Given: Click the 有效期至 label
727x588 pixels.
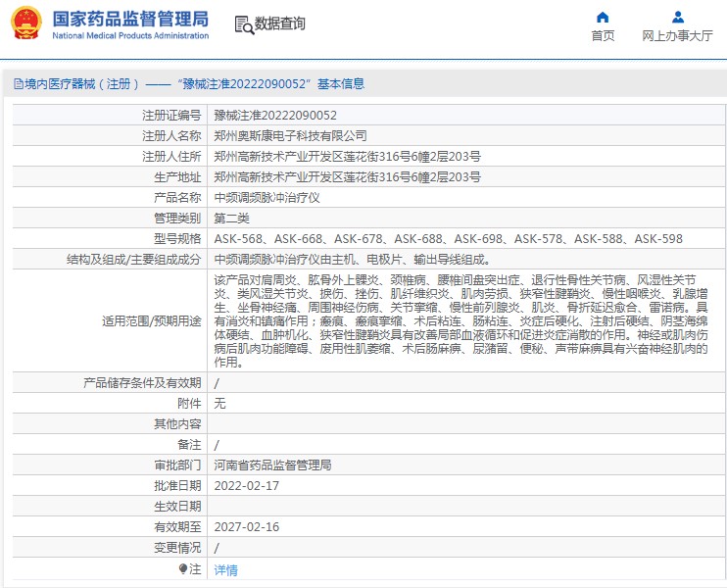Looking at the screenshot, I should 177,527.
